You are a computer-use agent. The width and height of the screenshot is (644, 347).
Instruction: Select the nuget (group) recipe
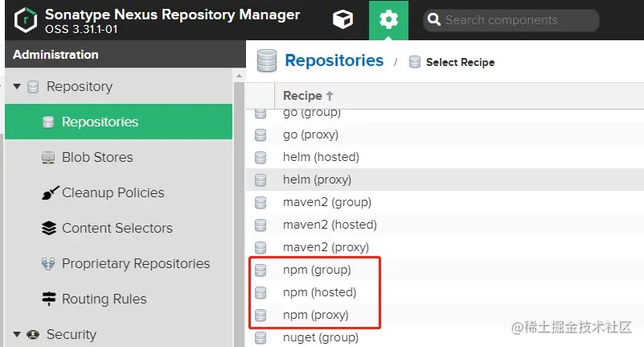tap(445, 337)
